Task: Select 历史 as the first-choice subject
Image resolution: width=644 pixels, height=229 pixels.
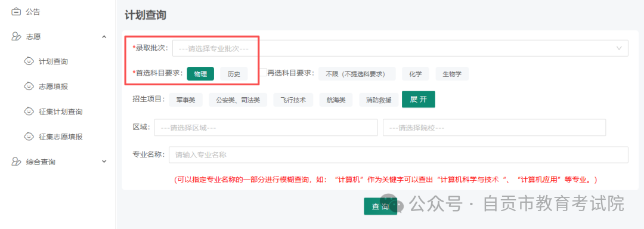Action: pyautogui.click(x=234, y=74)
